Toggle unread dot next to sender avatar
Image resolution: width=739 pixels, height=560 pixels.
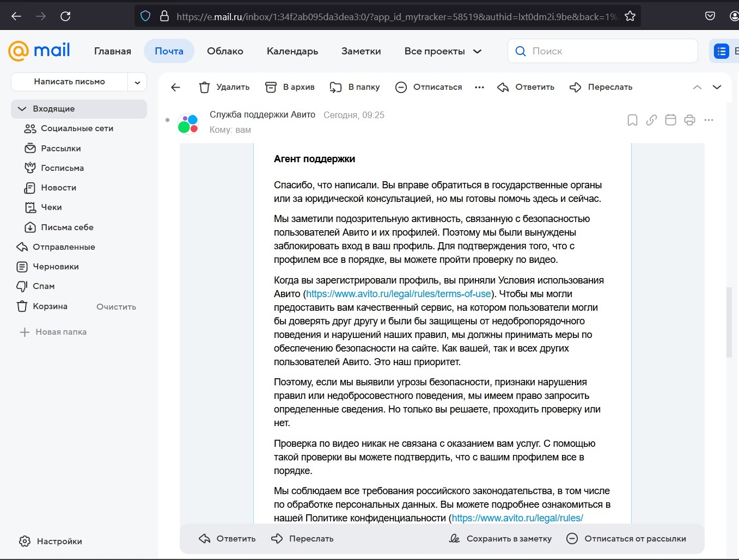[x=167, y=120]
